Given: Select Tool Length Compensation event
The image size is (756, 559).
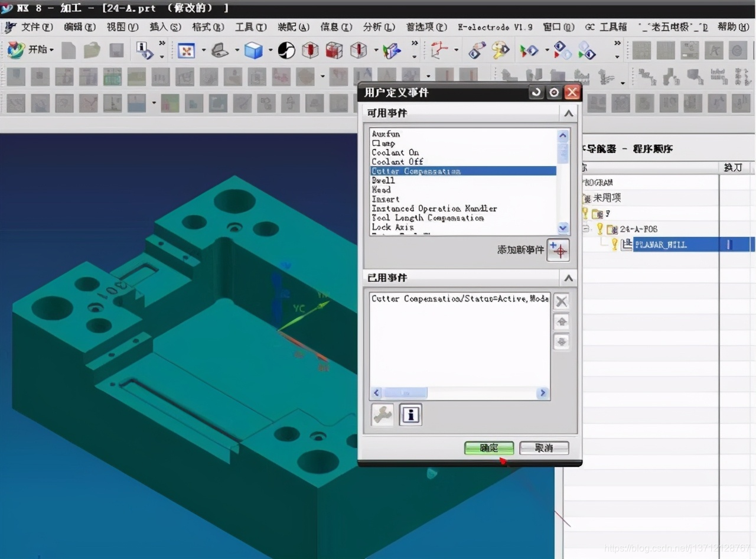Looking at the screenshot, I should (428, 218).
